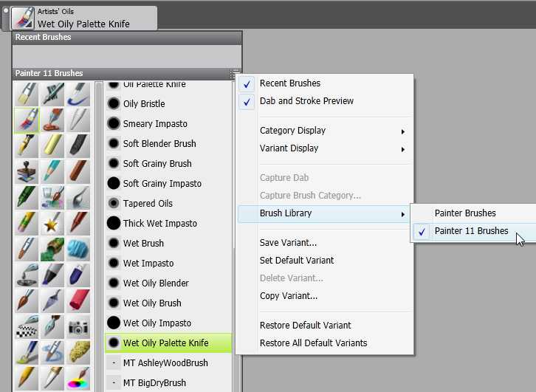Choose Copy Variant... from the menu
The height and width of the screenshot is (392, 536).
pyautogui.click(x=289, y=296)
